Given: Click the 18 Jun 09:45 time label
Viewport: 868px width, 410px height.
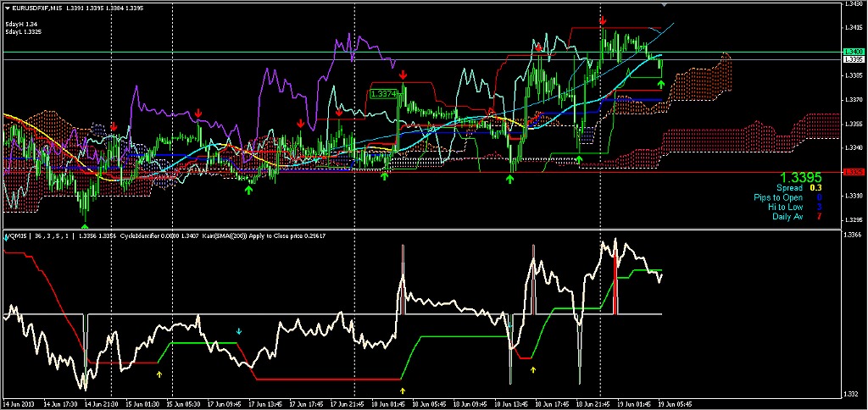Looking at the screenshot, I should point(469,404).
